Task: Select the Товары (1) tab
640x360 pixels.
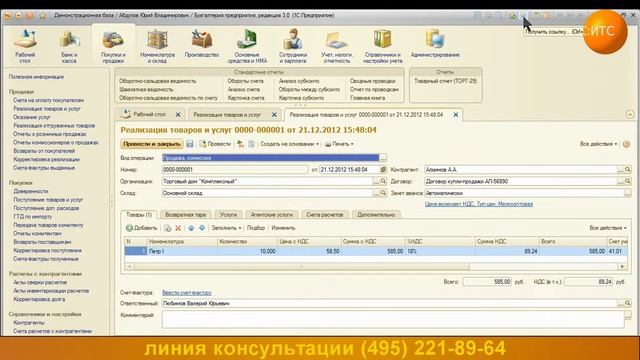Action: [139, 214]
